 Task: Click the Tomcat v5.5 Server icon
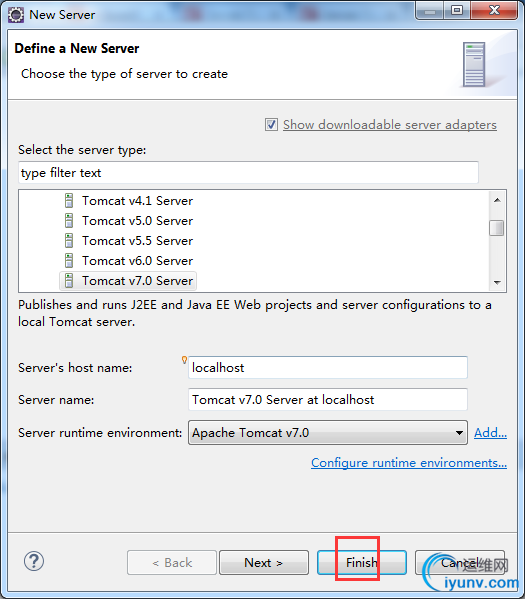point(69,241)
